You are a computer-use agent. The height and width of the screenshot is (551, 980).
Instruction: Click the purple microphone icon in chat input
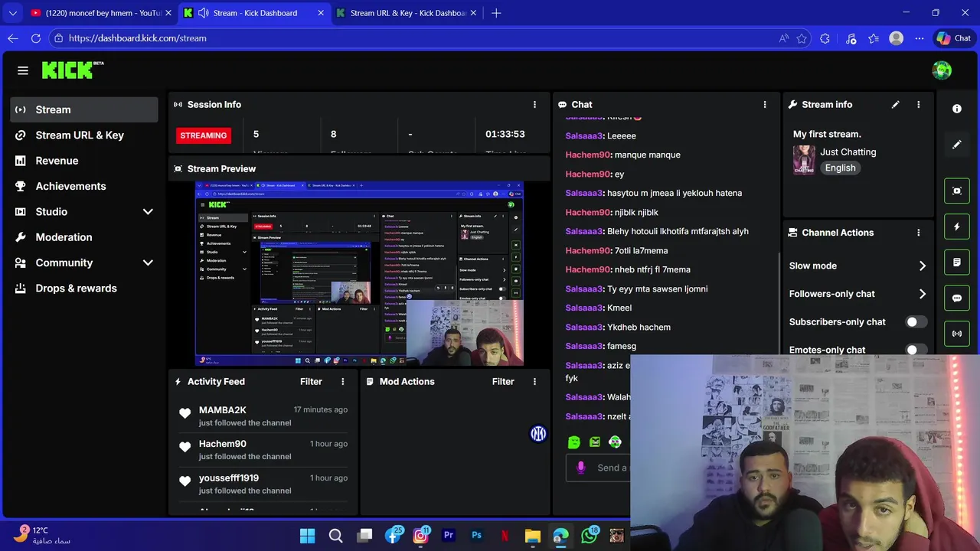(x=581, y=468)
